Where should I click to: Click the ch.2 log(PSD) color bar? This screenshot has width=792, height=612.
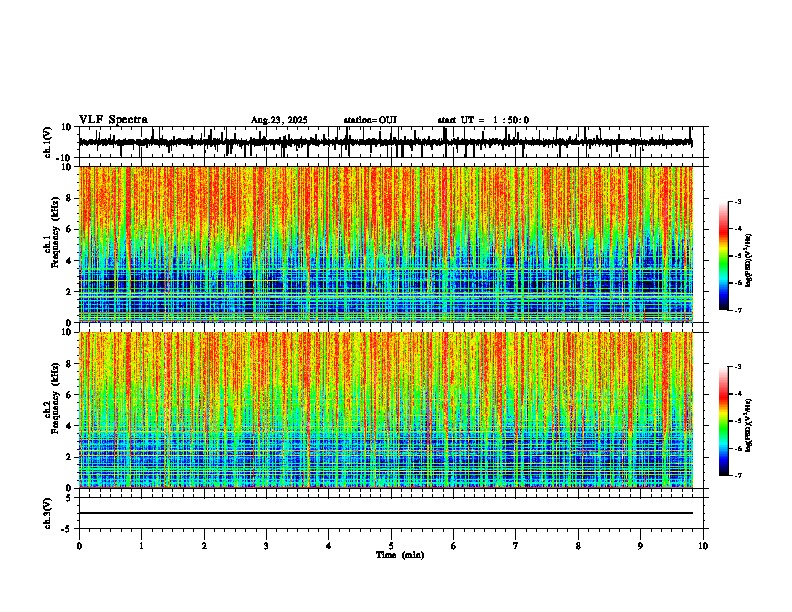point(724,421)
